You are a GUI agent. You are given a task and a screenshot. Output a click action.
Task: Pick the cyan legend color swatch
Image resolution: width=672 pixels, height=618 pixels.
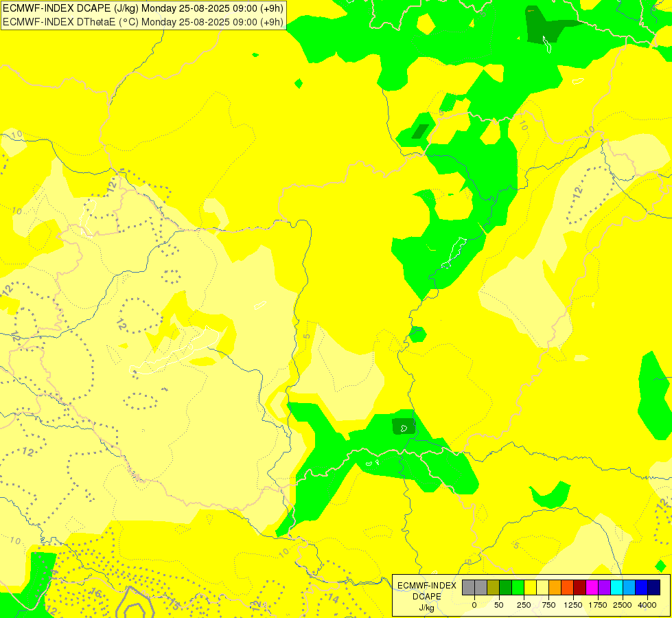click(616, 588)
